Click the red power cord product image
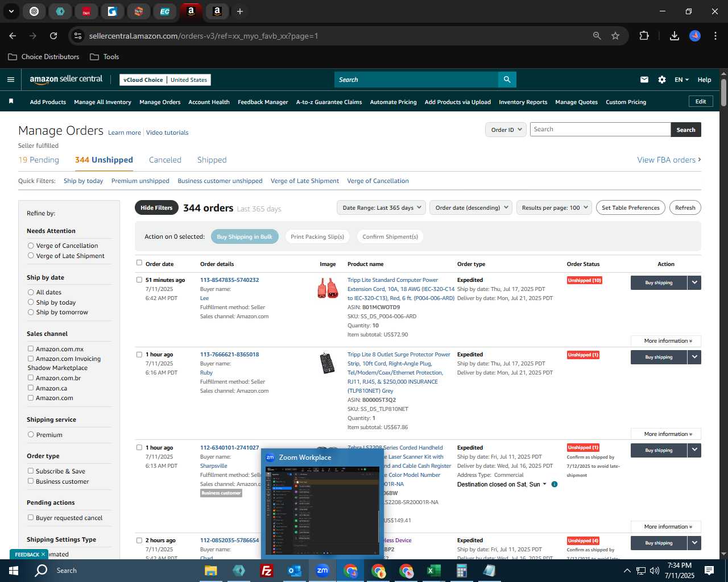 (328, 288)
